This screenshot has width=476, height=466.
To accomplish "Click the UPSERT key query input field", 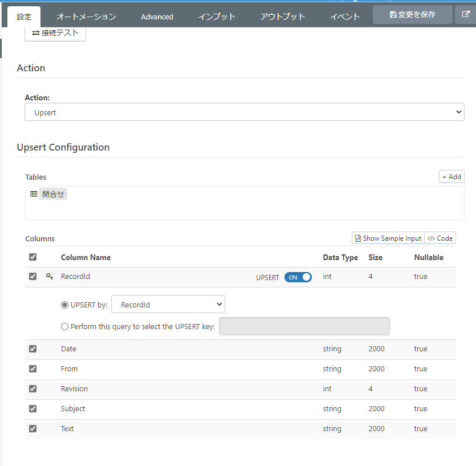I will coord(304,327).
